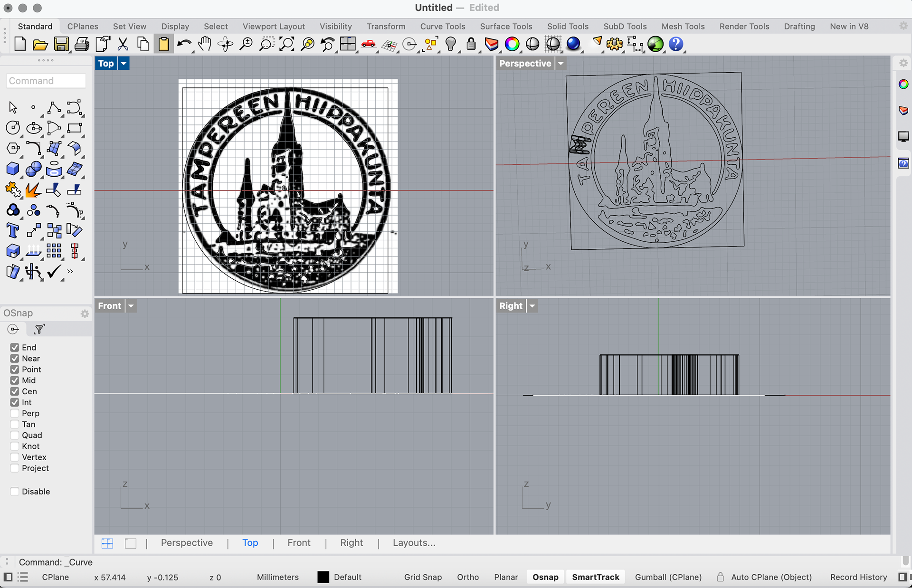912x588 pixels.
Task: Switch to the CPlanes toolbar tab
Action: click(83, 27)
